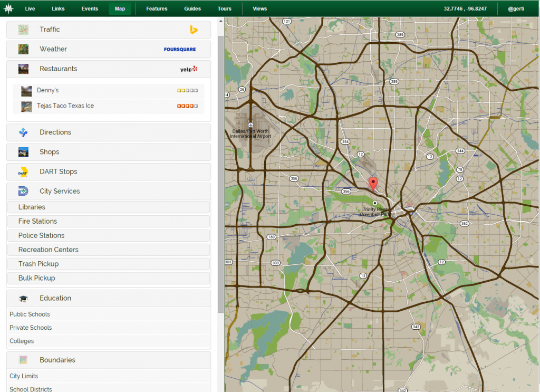
Task: Expand the Shops section
Action: click(49, 152)
